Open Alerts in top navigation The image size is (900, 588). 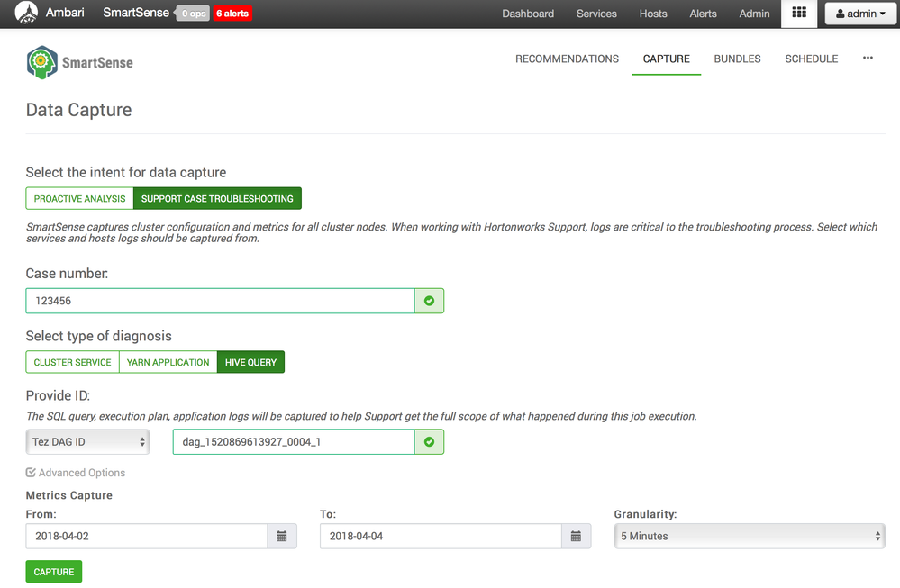click(x=703, y=14)
